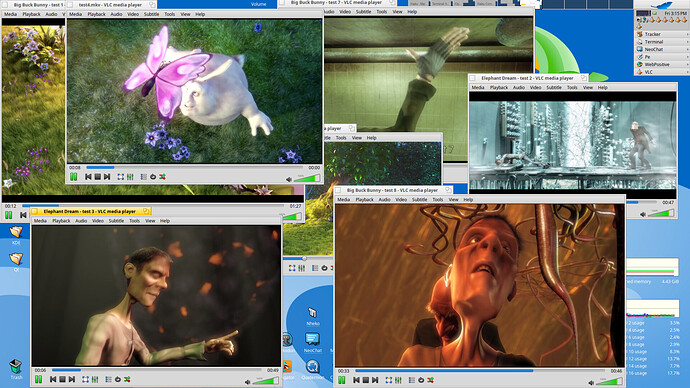690x388 pixels.
Task: Go to previous track in Elephant Dream test 3
Action: [x=53, y=379]
